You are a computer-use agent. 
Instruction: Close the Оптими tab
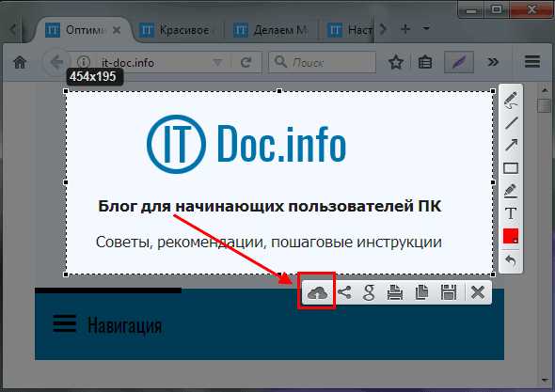(116, 30)
